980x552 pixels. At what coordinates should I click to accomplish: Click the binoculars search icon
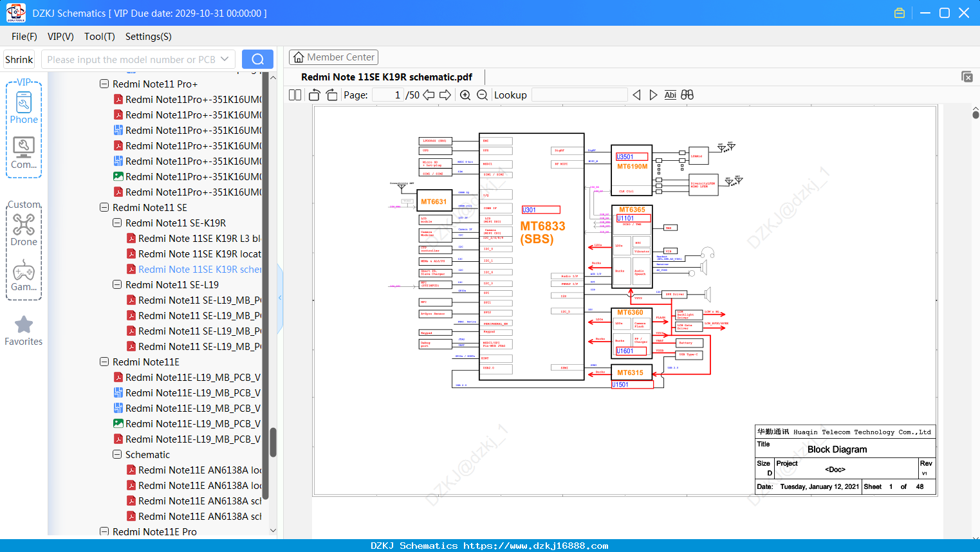click(687, 95)
